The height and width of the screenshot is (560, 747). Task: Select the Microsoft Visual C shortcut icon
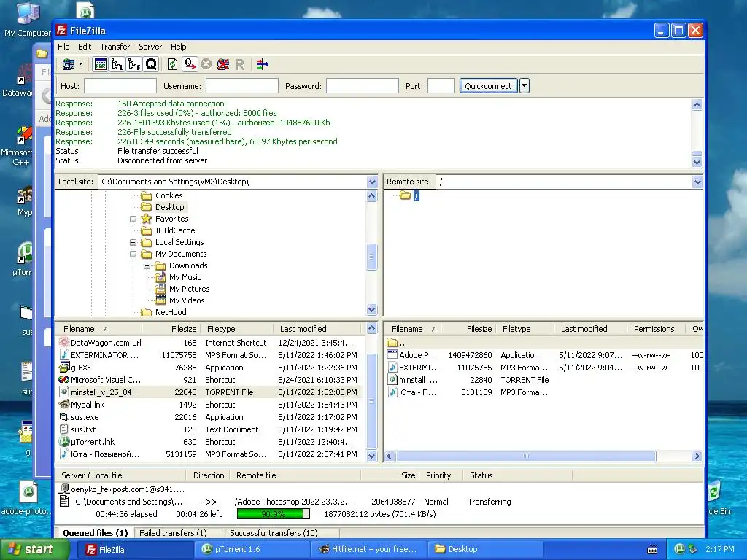point(64,380)
